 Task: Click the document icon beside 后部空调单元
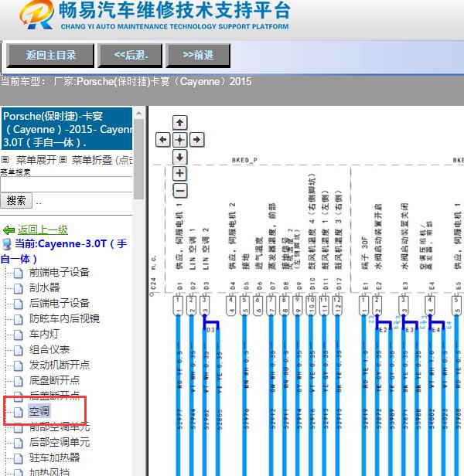(x=19, y=443)
